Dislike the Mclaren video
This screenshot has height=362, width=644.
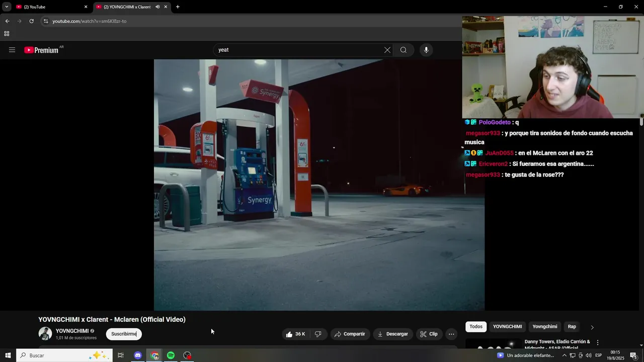pyautogui.click(x=318, y=334)
